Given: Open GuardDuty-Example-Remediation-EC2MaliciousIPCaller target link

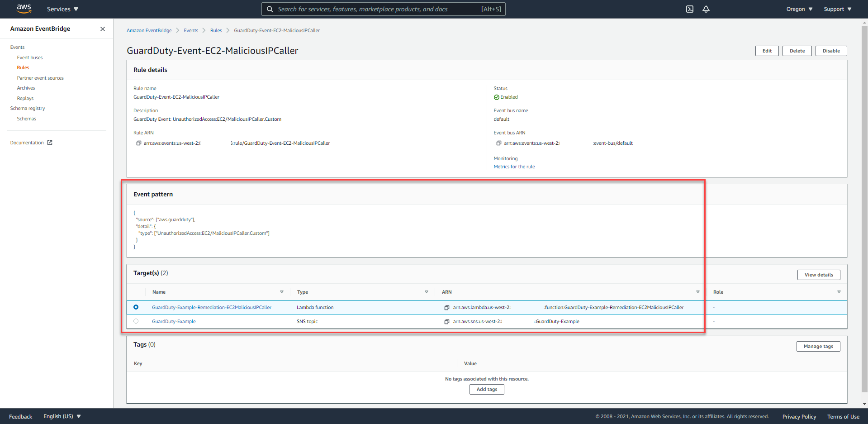Looking at the screenshot, I should pos(212,307).
